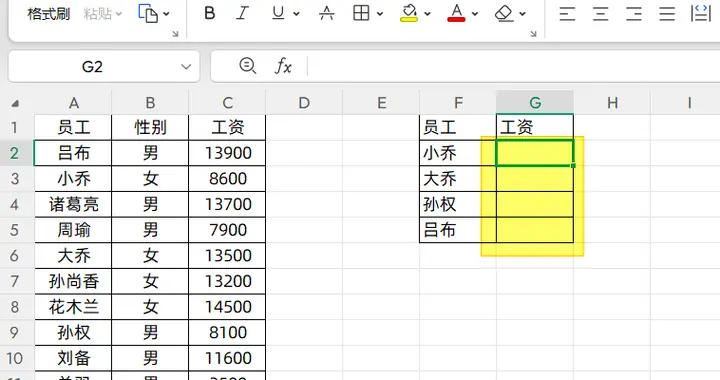The height and width of the screenshot is (380, 720).
Task: Click cell A7 containing 孙尚香
Action: point(73,281)
